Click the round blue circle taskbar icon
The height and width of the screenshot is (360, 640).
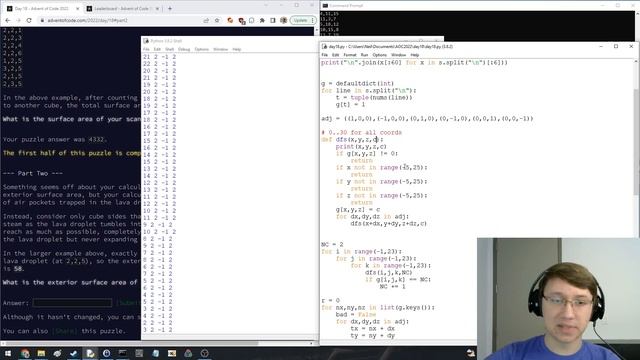point(107,353)
